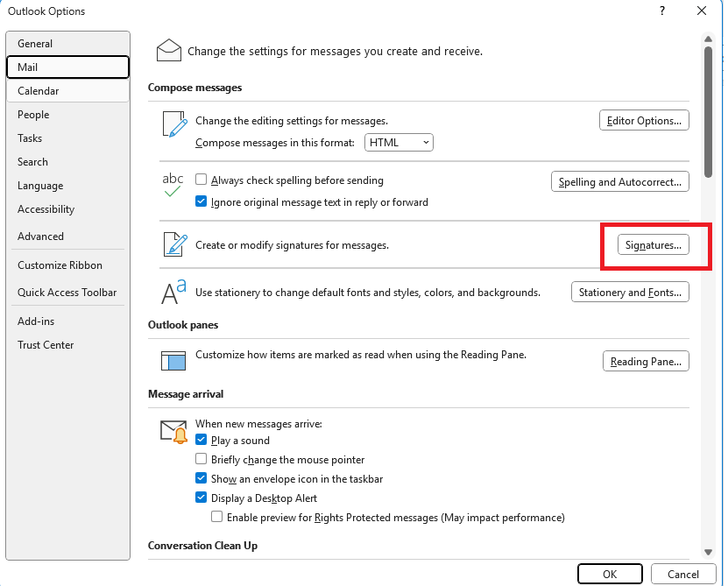Switch to the People category
Screen dimensions: 728x586
[x=67, y=115]
